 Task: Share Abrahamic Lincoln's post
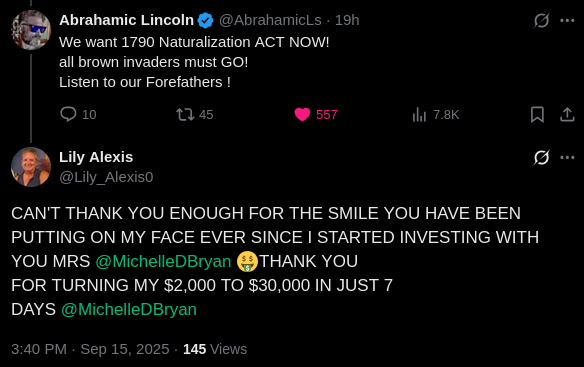(567, 114)
